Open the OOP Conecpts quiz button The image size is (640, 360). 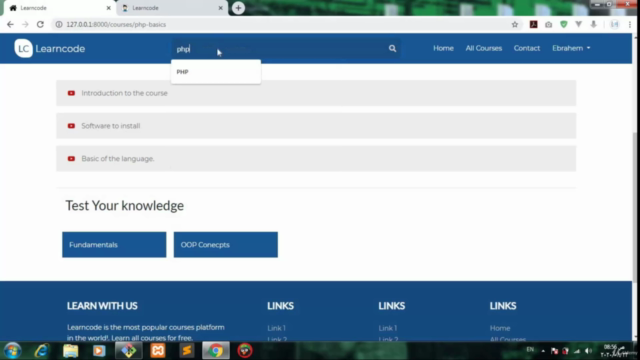coord(225,244)
